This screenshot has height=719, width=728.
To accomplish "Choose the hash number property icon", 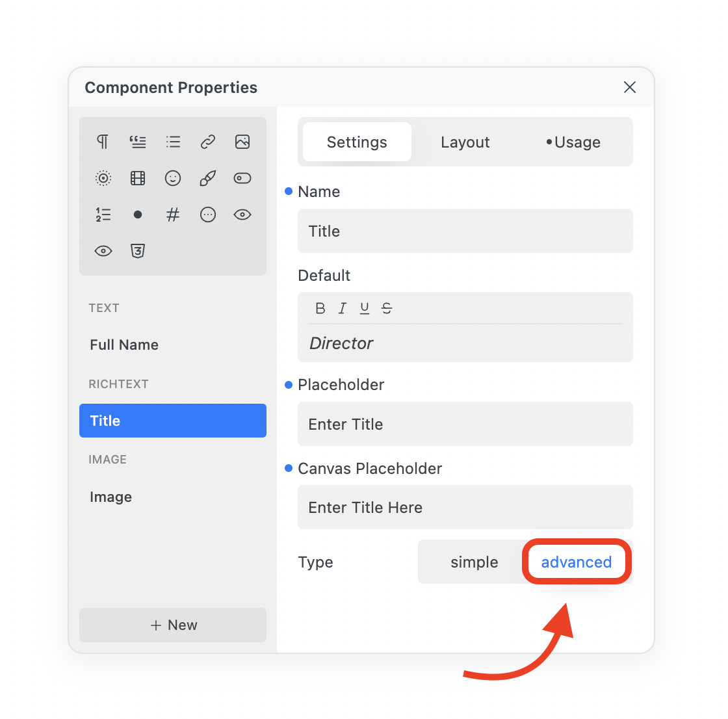I will (173, 215).
